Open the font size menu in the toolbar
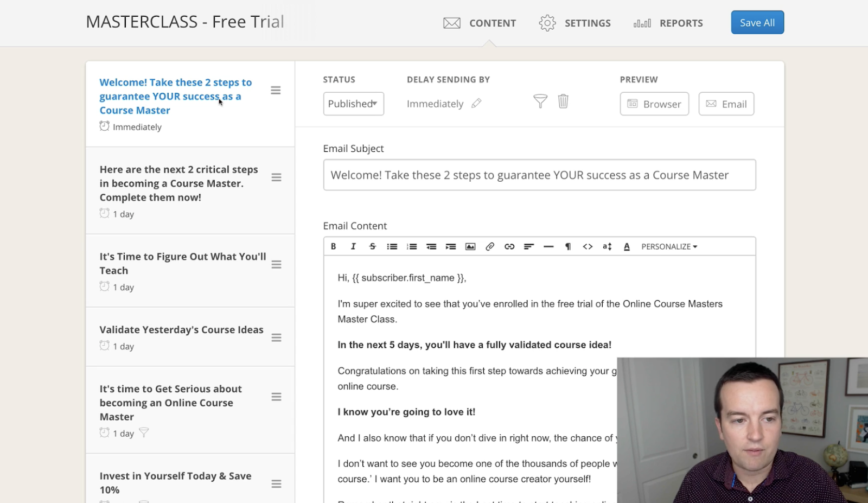Screen dimensions: 868x503 click(607, 246)
